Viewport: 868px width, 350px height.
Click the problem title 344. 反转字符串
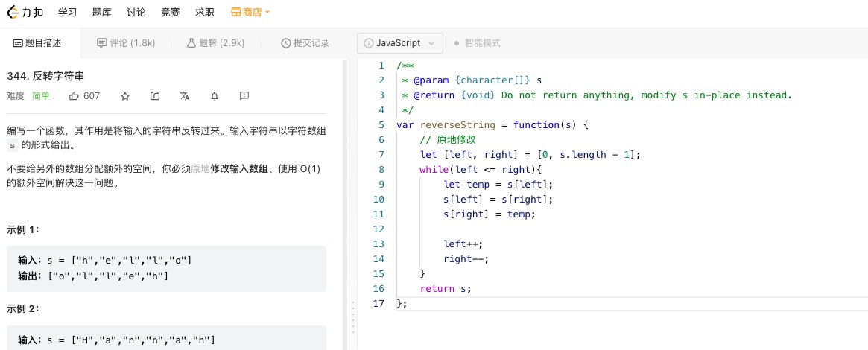point(45,76)
